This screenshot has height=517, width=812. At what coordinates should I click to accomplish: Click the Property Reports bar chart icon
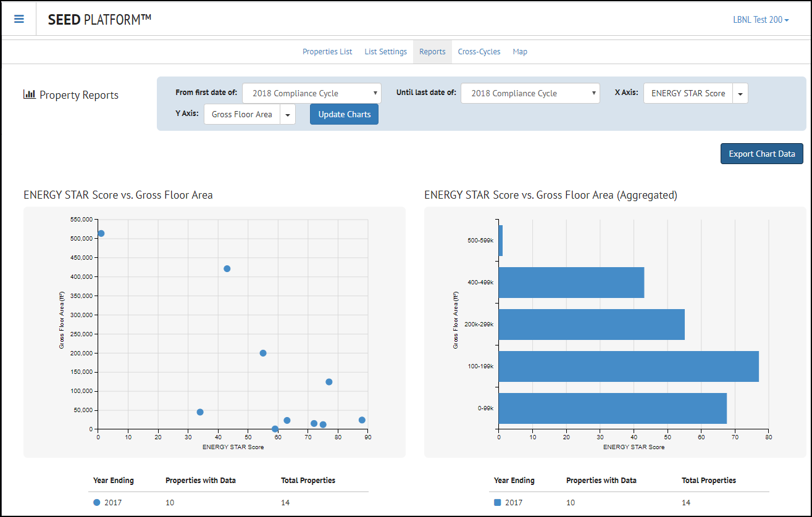(28, 94)
